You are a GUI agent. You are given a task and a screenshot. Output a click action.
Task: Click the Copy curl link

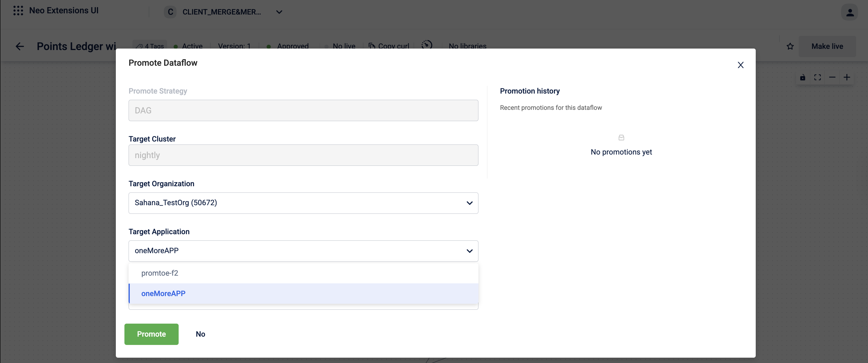pos(389,46)
